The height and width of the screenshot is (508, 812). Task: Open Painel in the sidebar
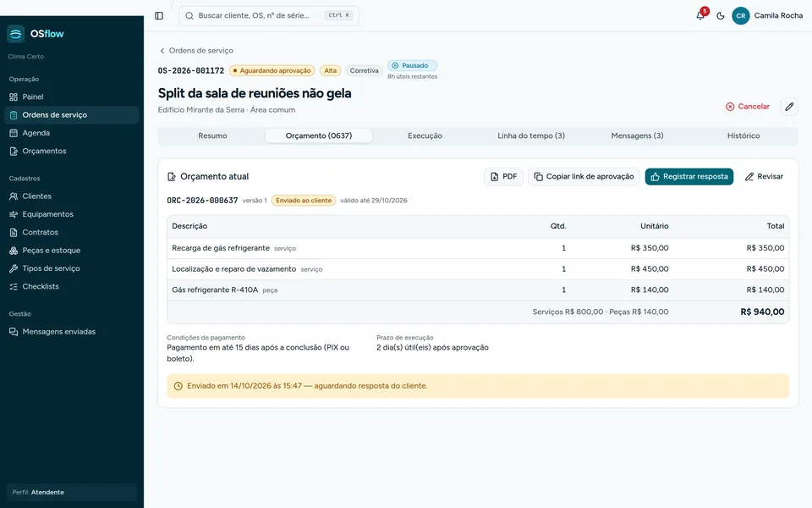(x=71, y=97)
